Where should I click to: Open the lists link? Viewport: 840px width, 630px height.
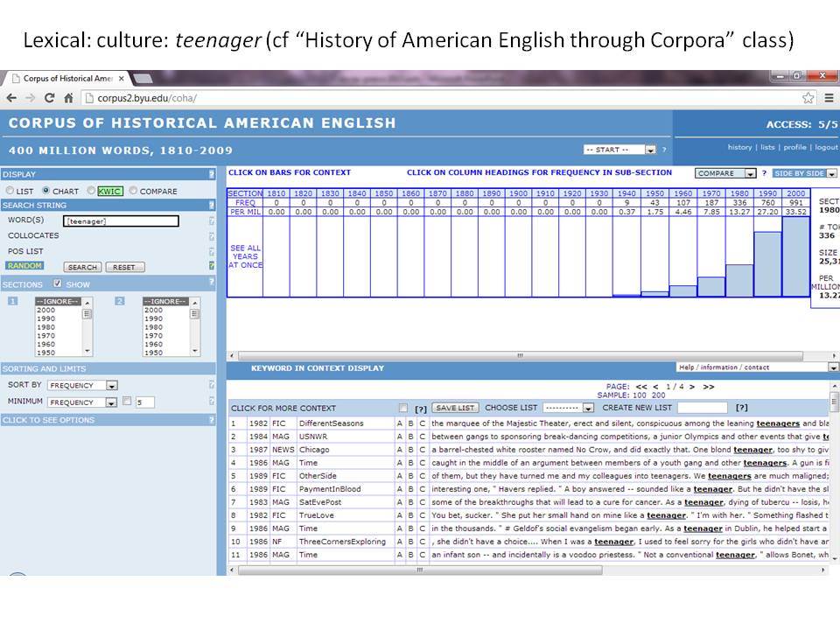pyautogui.click(x=767, y=147)
